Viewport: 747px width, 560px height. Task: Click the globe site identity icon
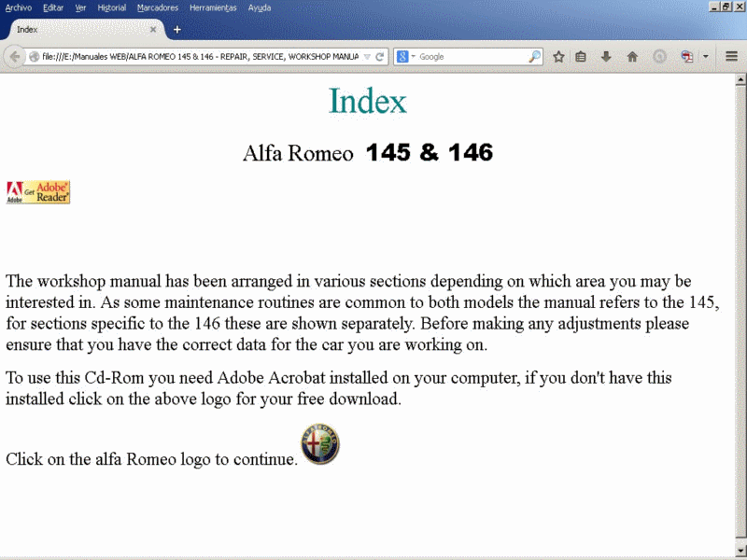click(x=34, y=57)
